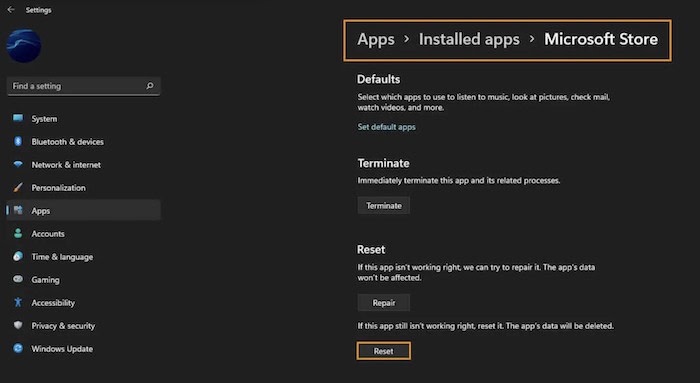Click the Bluetooth icon in sidebar
Screen dimensions: 700x383
pyautogui.click(x=18, y=142)
